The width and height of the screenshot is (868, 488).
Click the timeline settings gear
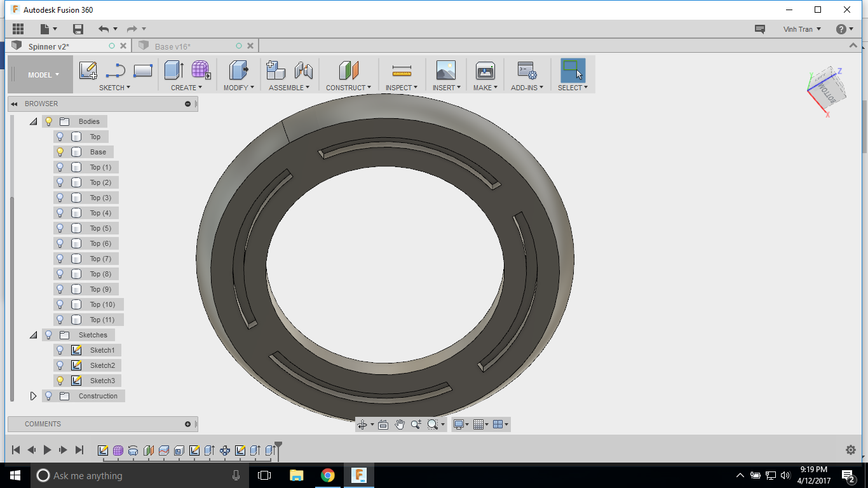851,450
